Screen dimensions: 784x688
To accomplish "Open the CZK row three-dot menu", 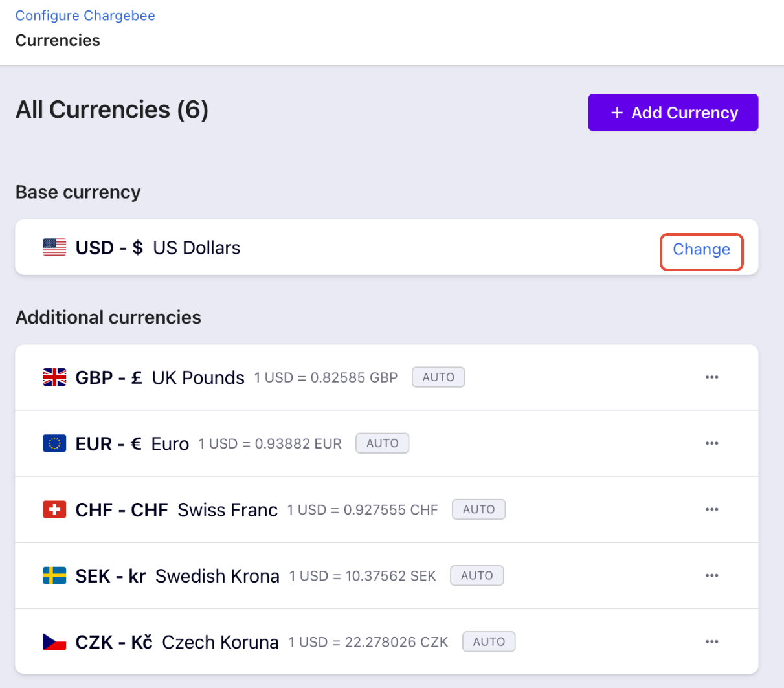I will tap(711, 641).
